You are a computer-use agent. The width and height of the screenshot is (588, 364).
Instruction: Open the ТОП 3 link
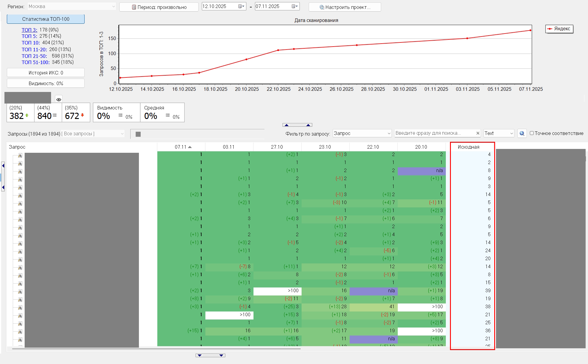click(x=29, y=30)
